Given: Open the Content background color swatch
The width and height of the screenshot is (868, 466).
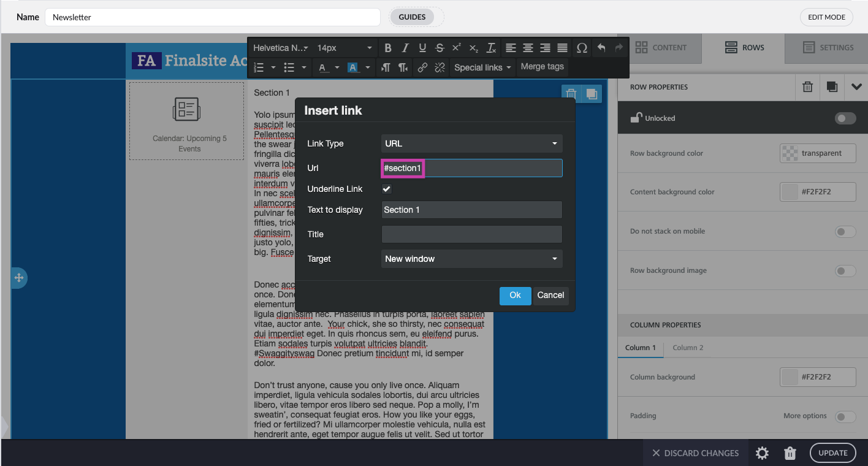Looking at the screenshot, I should pyautogui.click(x=789, y=192).
